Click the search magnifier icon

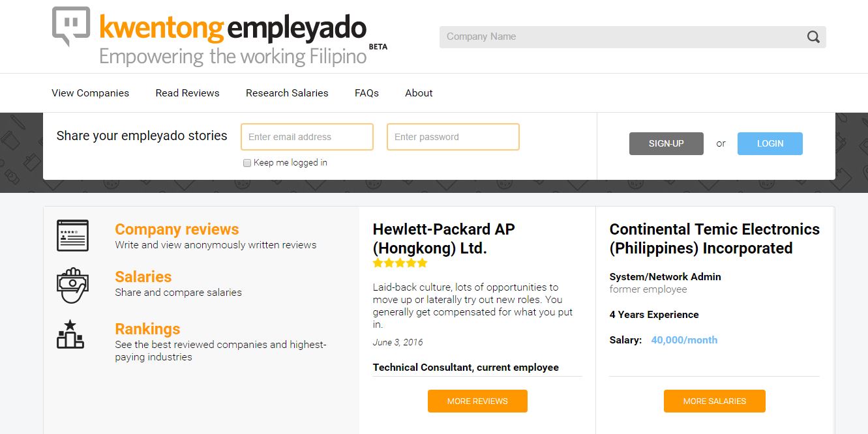[813, 37]
